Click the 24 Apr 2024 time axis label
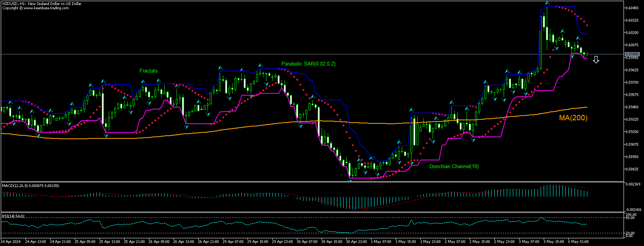 [x=10, y=242]
